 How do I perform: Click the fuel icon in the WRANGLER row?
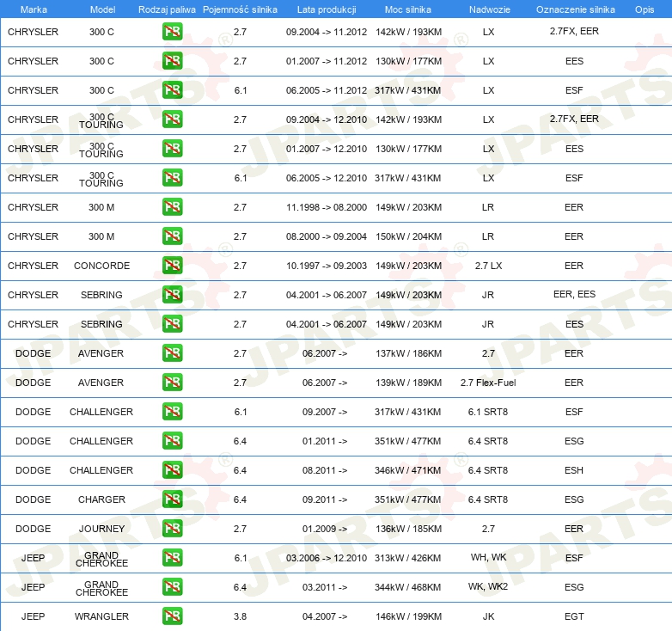click(x=172, y=616)
